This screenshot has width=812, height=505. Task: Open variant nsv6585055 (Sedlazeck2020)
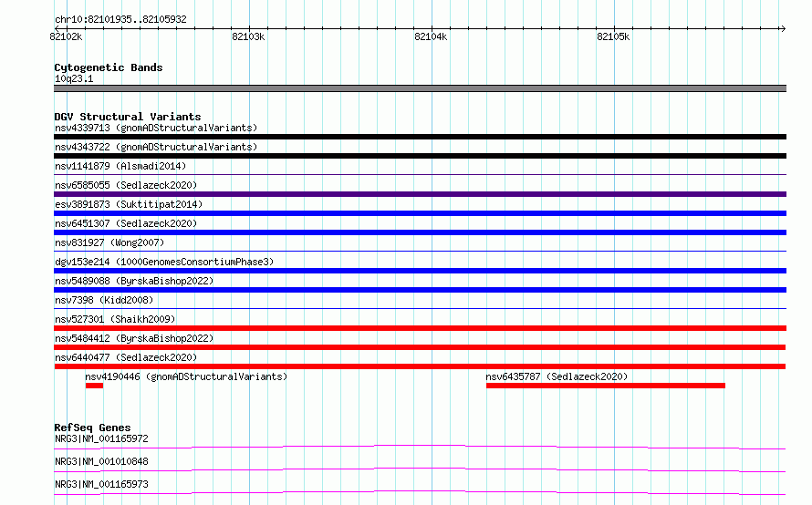click(126, 185)
